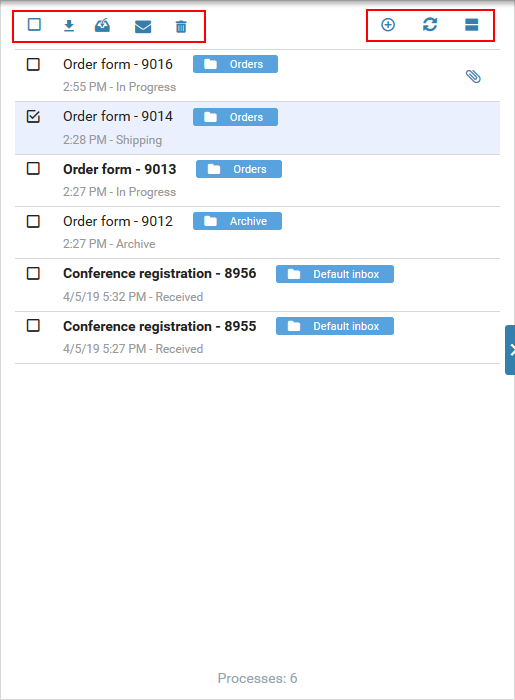
Task: Select the Order form - 9016 checkbox
Action: pyautogui.click(x=33, y=64)
